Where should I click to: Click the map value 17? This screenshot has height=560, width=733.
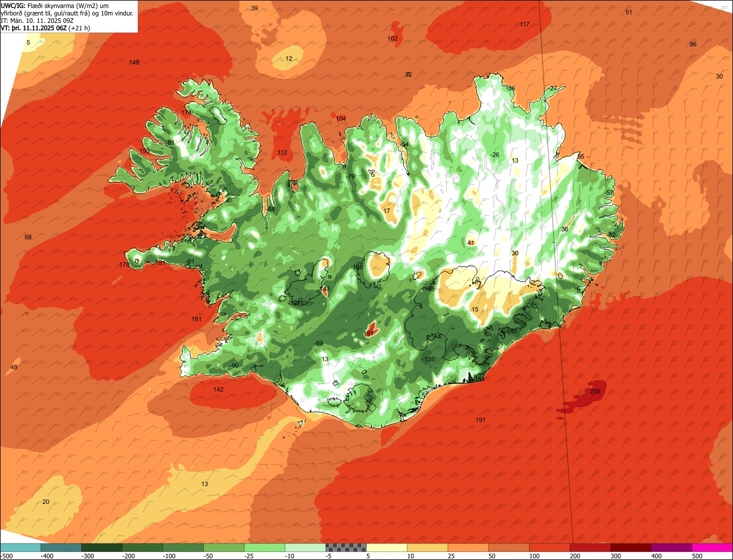coord(387,211)
